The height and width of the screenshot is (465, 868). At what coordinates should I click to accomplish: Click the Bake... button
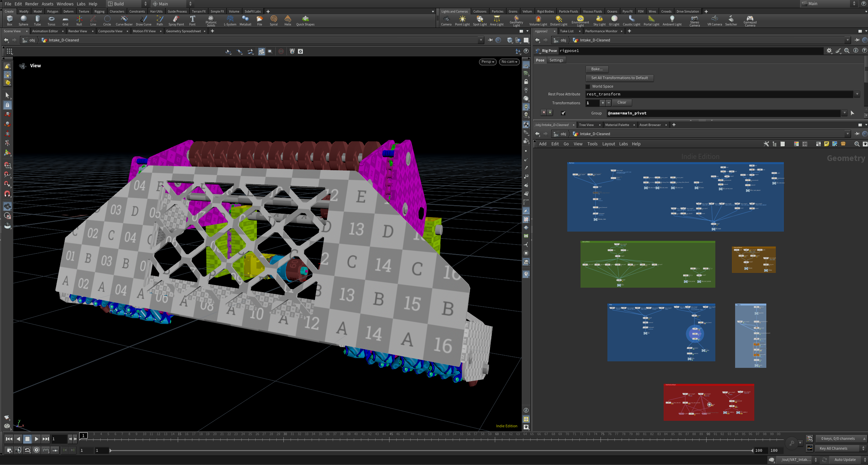tap(597, 69)
